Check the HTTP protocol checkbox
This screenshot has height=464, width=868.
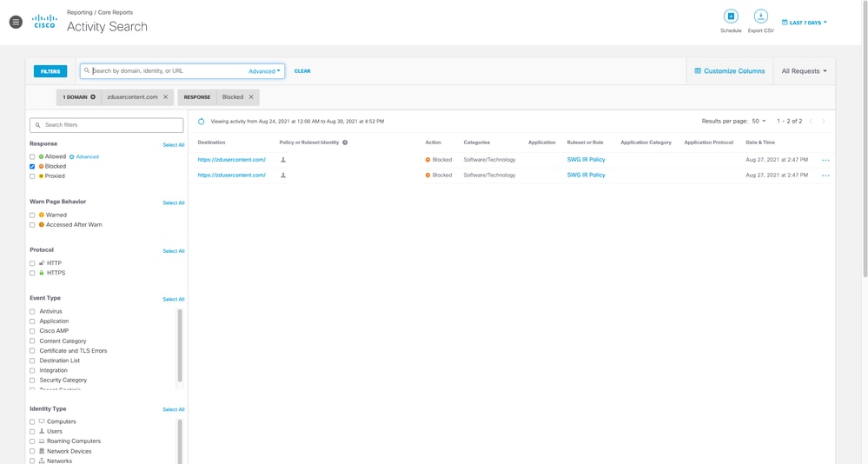pos(32,263)
